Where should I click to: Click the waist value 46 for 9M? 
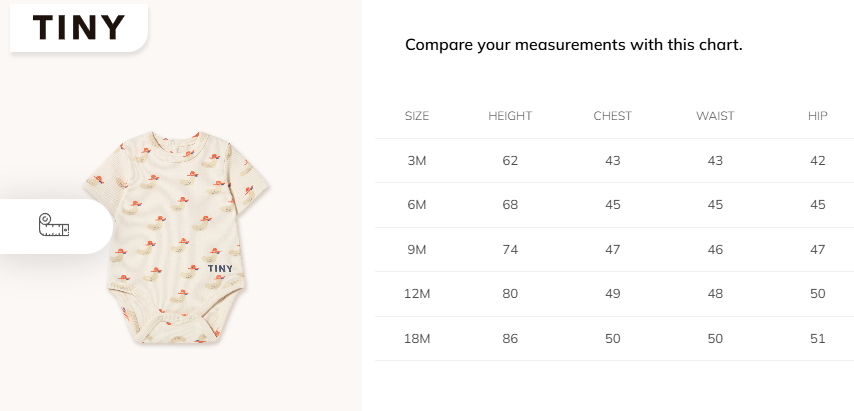pos(715,249)
